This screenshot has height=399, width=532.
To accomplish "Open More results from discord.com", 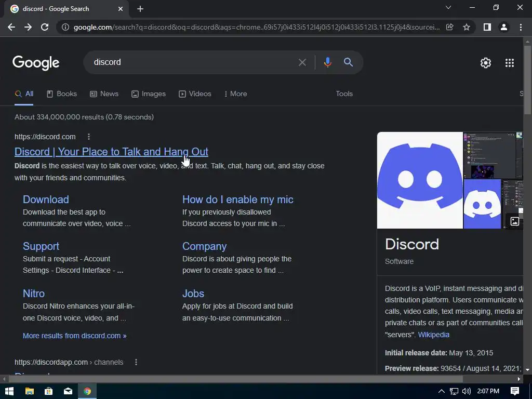I will pos(74,336).
